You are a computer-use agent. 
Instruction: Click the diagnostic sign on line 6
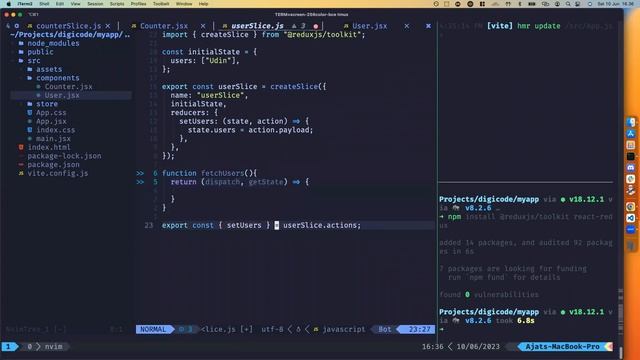140,173
